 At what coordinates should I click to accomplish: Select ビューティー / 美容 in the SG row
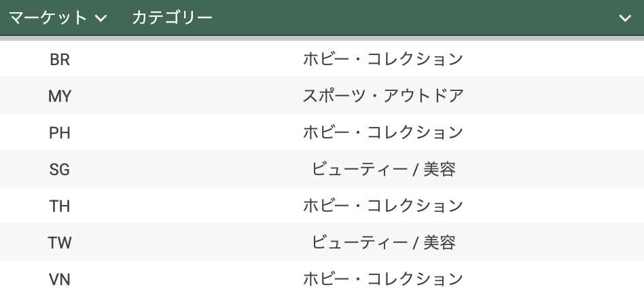(x=383, y=170)
